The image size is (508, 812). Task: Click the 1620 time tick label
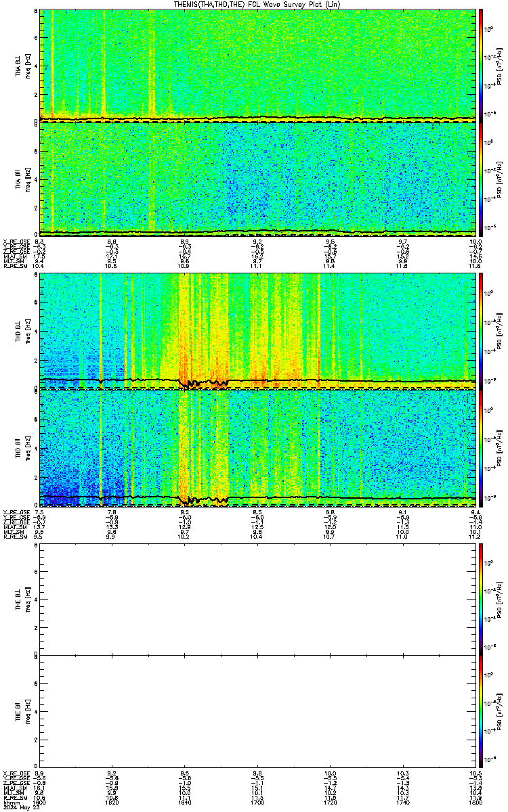click(x=112, y=803)
